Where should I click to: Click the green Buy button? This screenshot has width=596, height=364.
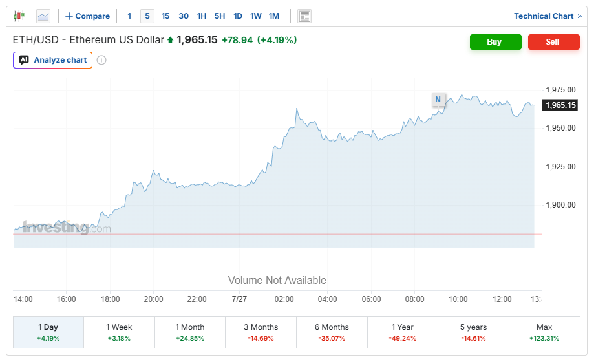click(495, 42)
